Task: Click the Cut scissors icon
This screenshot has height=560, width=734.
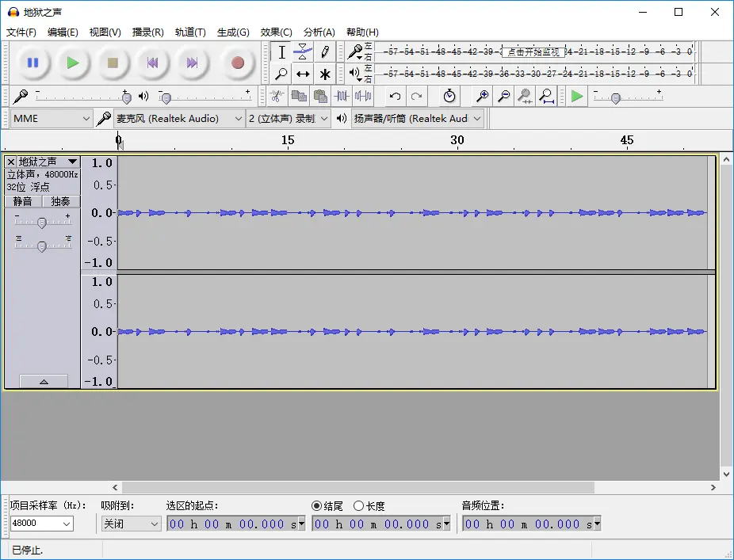Action: (x=277, y=97)
